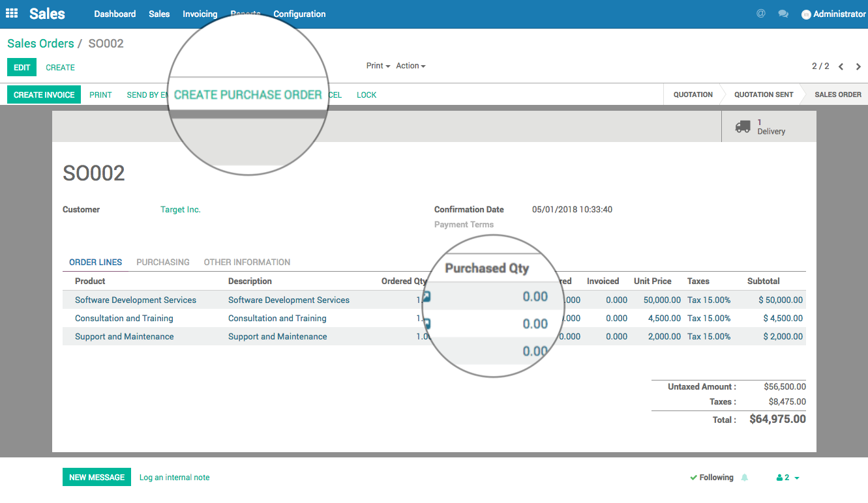Open the Invoicing menu
868x503 pixels.
coord(200,14)
